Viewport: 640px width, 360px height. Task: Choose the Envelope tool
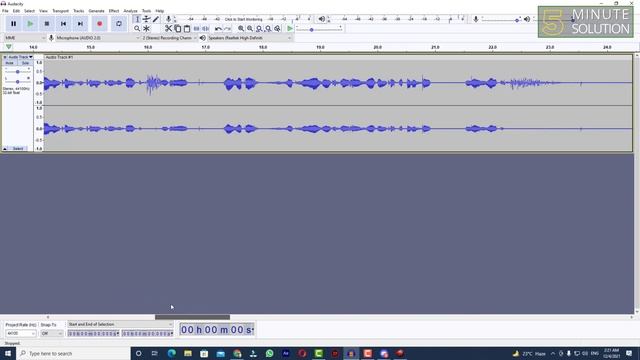(147, 19)
